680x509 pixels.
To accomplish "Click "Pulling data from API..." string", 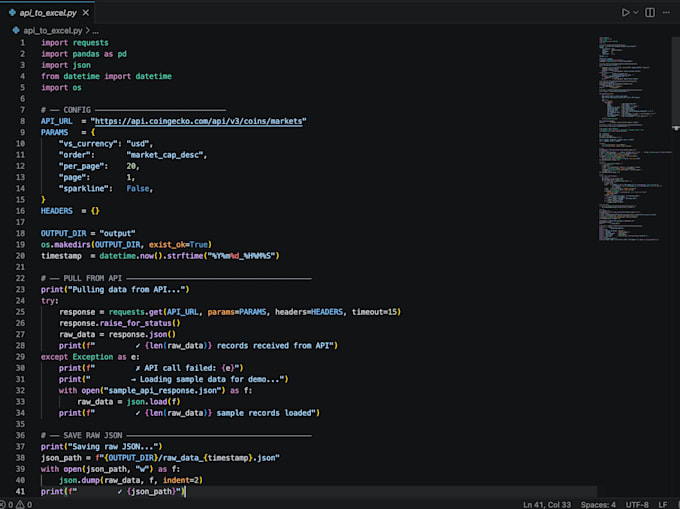I will click(x=127, y=289).
